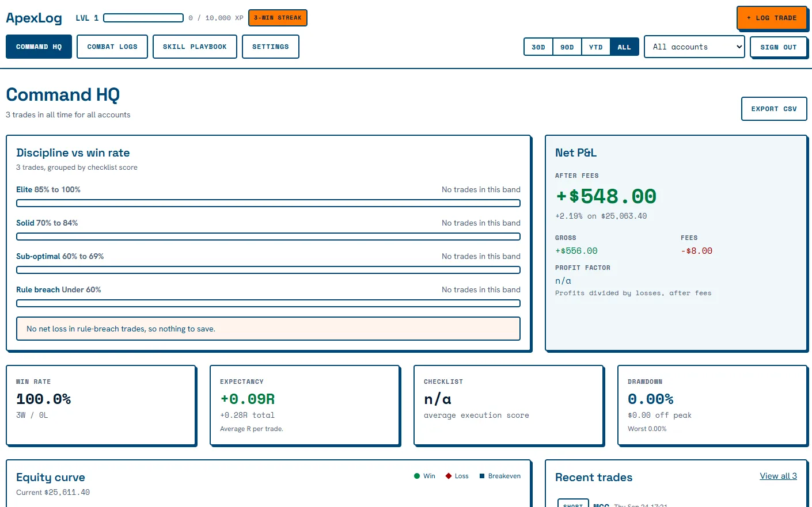This screenshot has width=812, height=507.
Task: Click the -$8.00 fees value
Action: coord(697,251)
